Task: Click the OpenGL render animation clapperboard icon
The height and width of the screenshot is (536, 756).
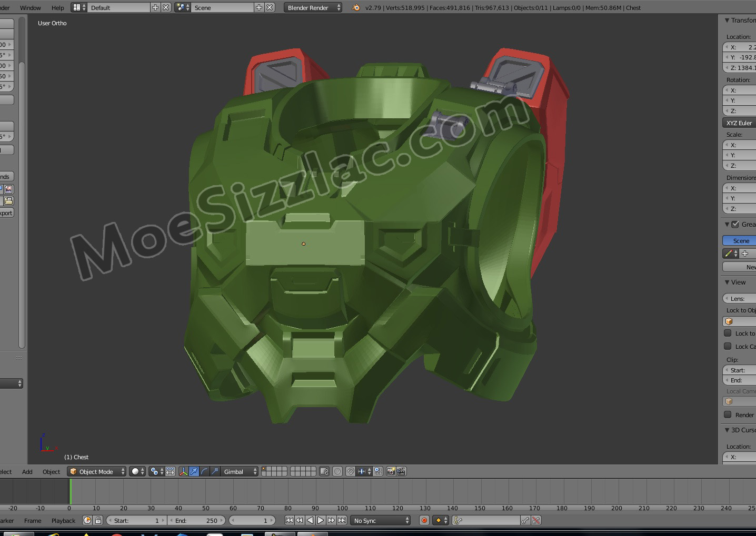Action: 401,471
